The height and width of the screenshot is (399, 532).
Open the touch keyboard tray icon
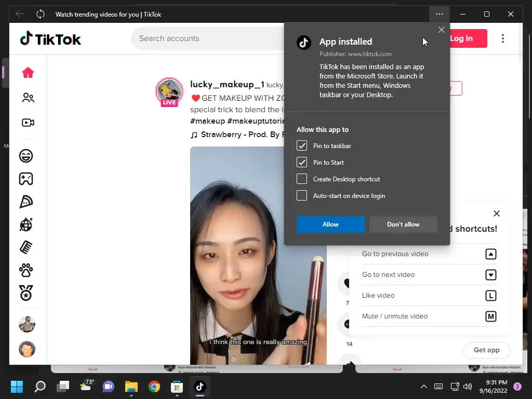(x=438, y=386)
